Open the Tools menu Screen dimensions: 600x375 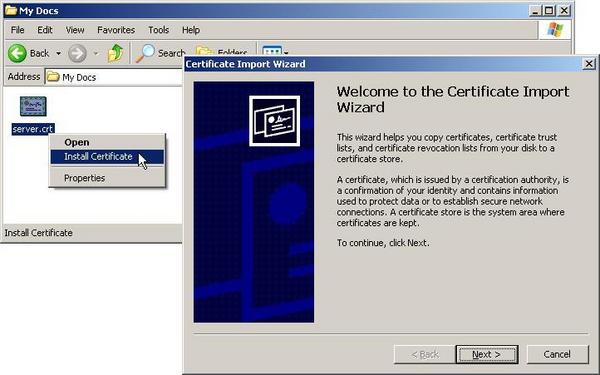(158, 30)
